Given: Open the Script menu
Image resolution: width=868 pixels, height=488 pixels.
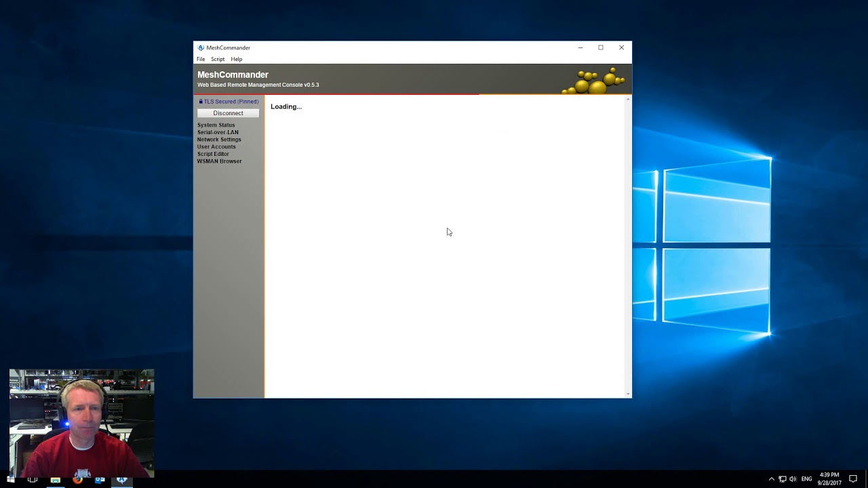Looking at the screenshot, I should point(218,59).
